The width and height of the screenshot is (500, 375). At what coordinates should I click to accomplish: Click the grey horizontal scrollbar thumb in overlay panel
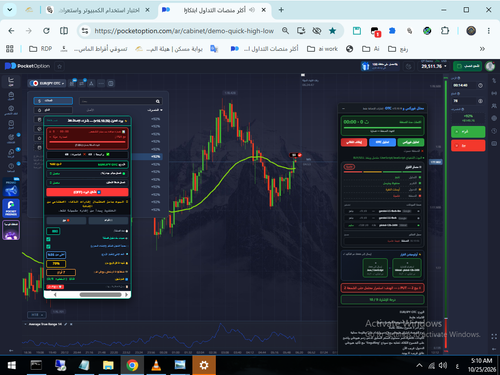(100, 295)
